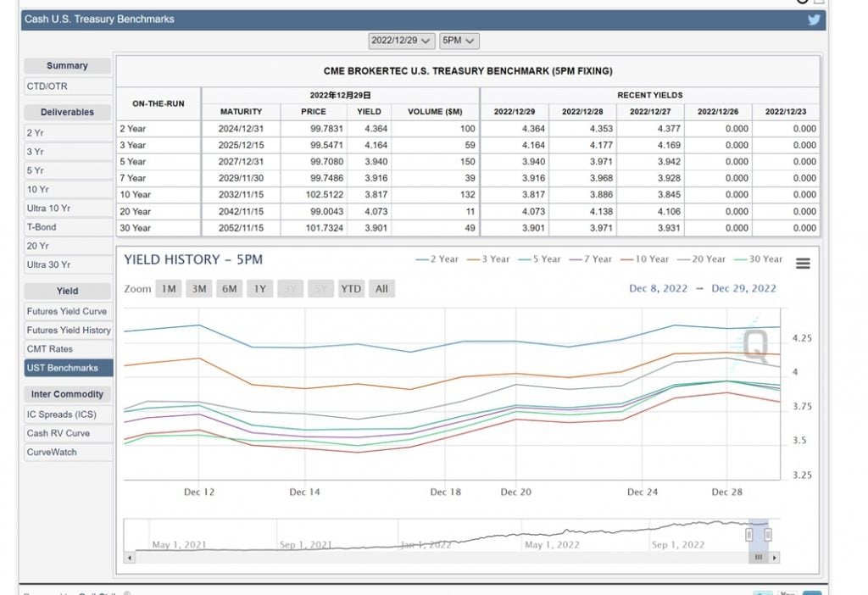Click the 2 Year row label
This screenshot has height=595, width=868.
coord(133,129)
